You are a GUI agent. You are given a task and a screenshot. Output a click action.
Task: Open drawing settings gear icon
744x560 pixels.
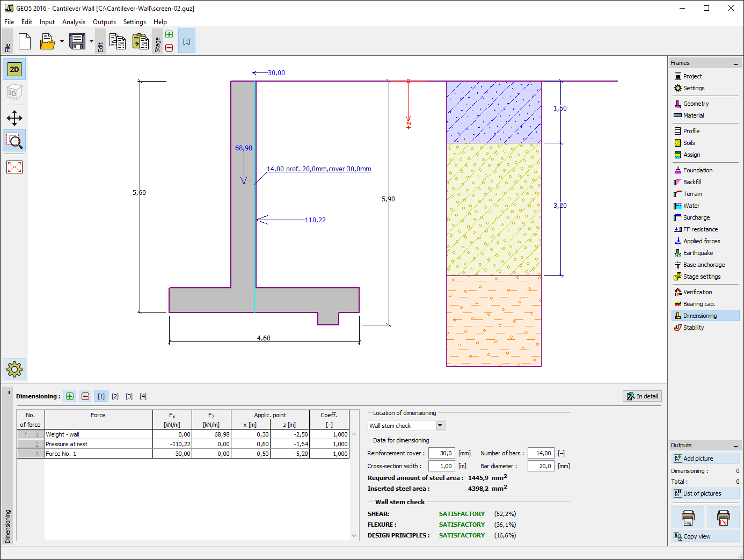click(14, 369)
